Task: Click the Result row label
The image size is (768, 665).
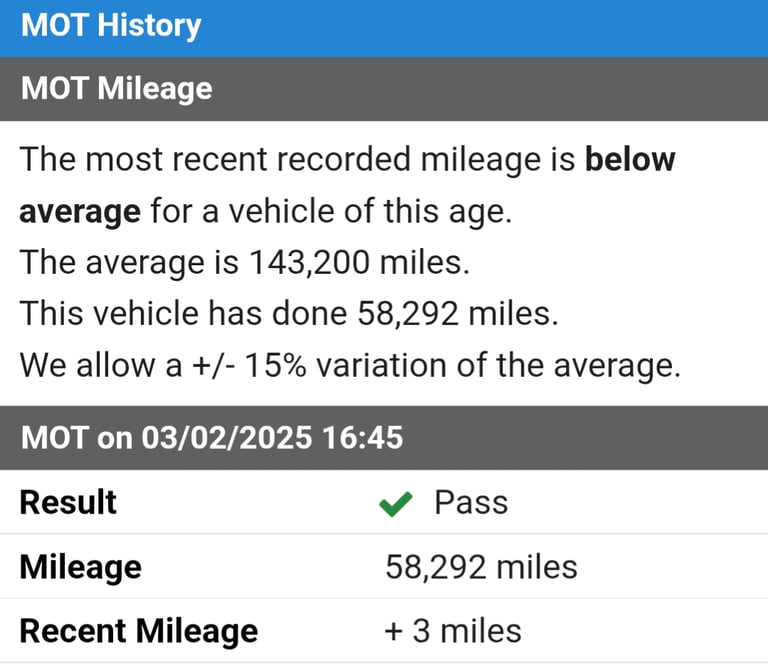Action: pyautogui.click(x=68, y=502)
